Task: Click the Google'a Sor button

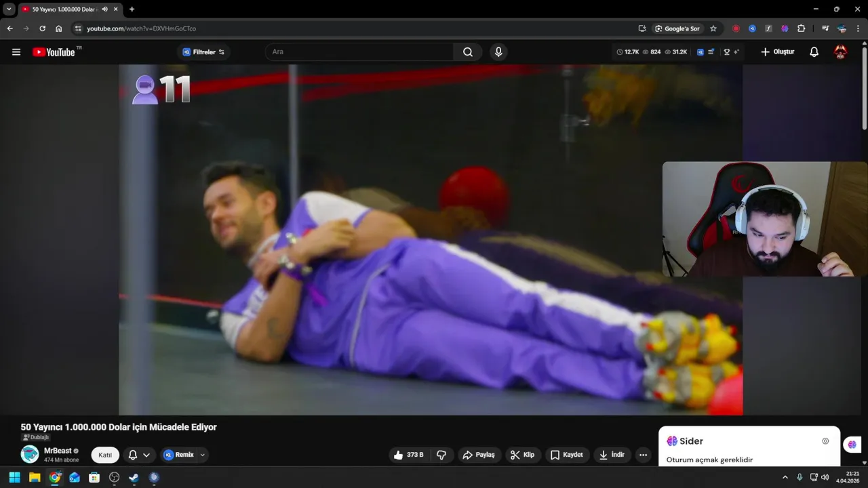Action: (677, 28)
